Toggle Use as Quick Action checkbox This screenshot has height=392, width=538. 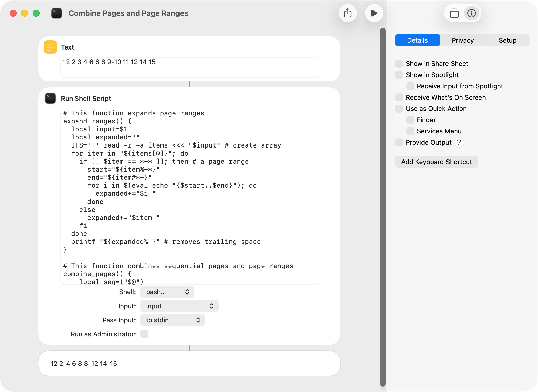pyautogui.click(x=399, y=109)
